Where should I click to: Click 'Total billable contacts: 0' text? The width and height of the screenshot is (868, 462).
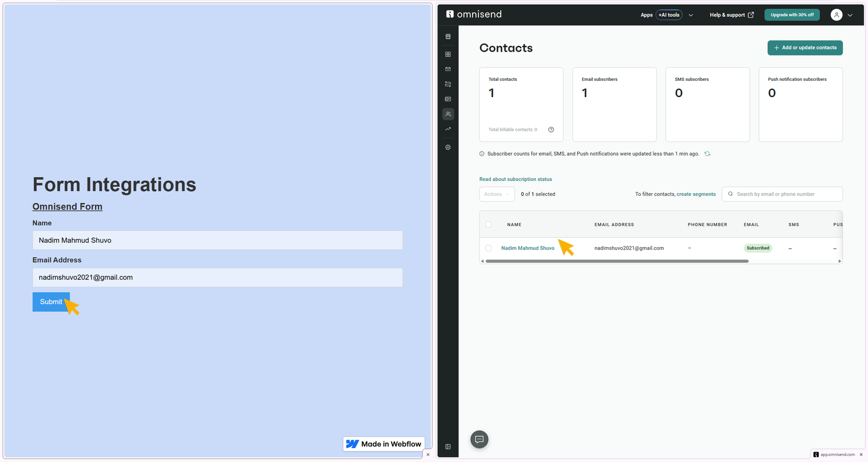click(x=513, y=130)
